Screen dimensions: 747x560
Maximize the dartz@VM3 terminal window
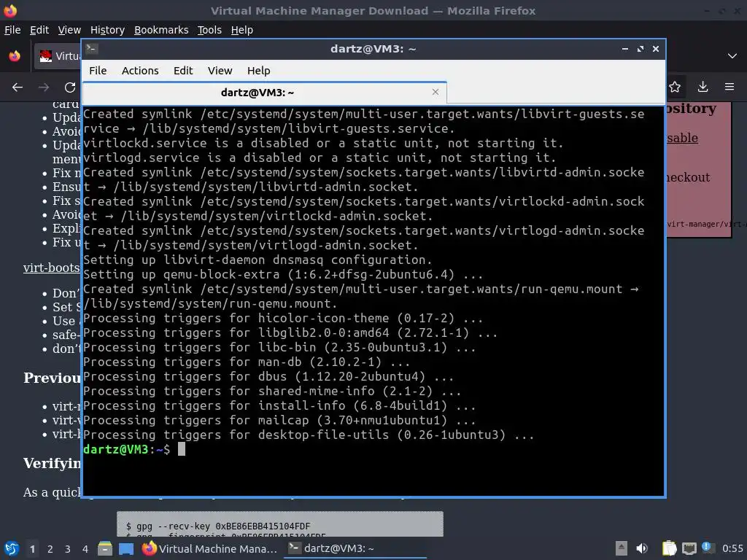pos(640,49)
